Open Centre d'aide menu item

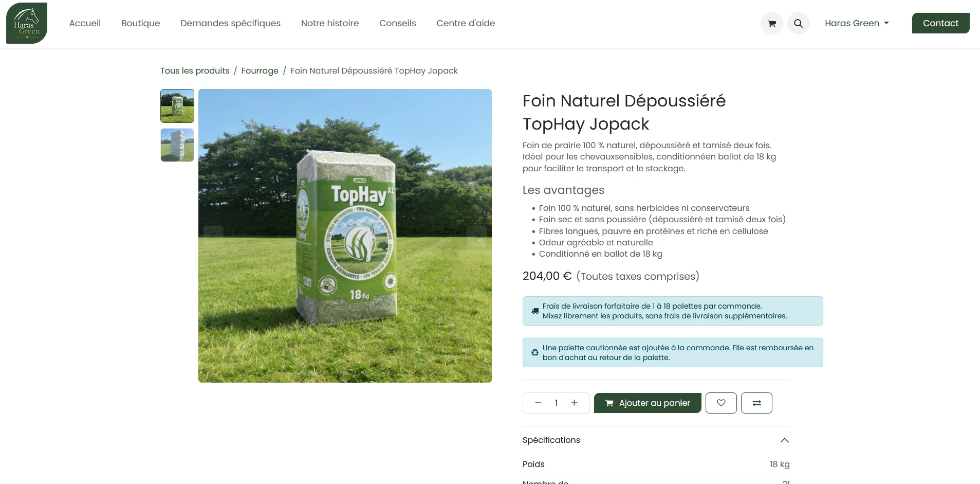[x=466, y=23]
